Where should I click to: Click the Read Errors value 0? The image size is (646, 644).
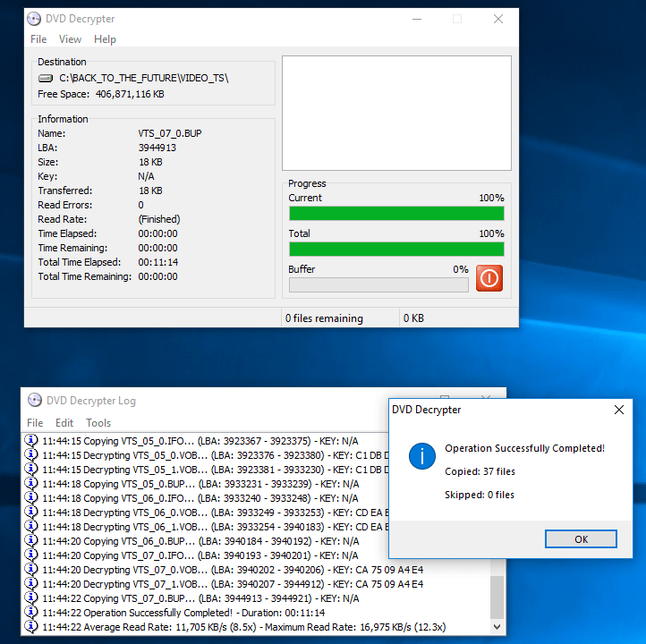140,205
